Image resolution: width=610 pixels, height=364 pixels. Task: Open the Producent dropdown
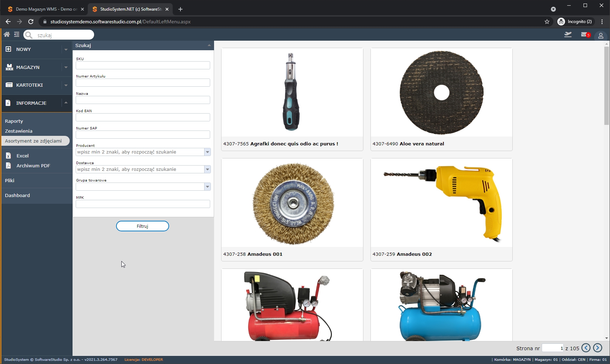(207, 152)
